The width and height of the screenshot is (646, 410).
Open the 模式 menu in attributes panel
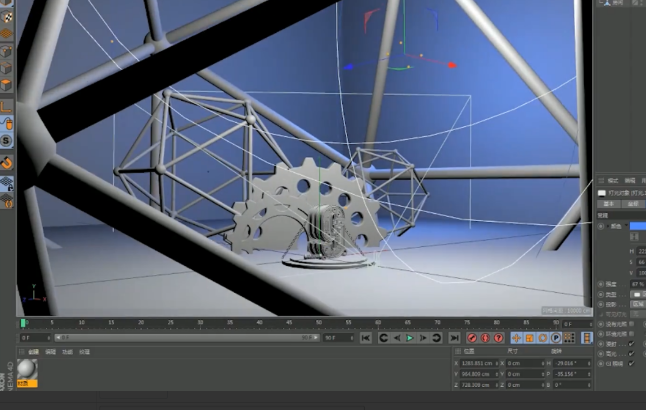pos(613,180)
